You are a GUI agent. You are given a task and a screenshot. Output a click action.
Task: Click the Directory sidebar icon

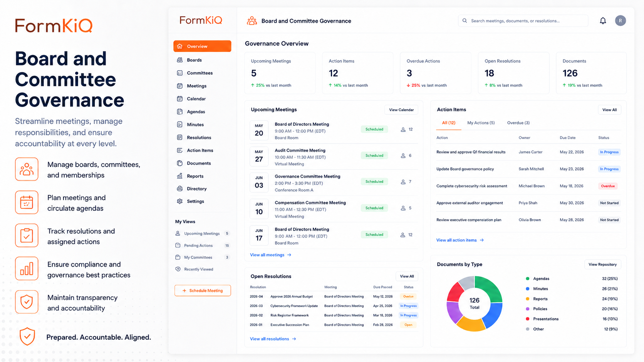(x=179, y=189)
